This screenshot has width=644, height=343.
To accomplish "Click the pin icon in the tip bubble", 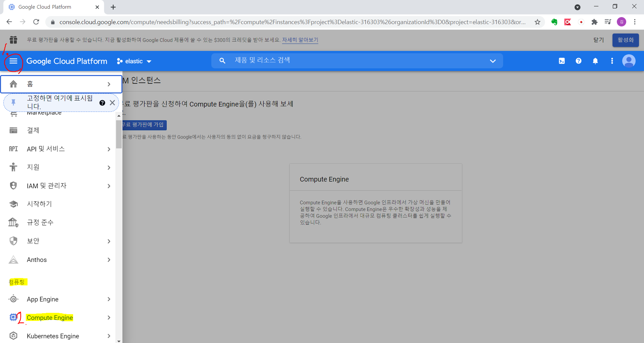I will pyautogui.click(x=13, y=102).
